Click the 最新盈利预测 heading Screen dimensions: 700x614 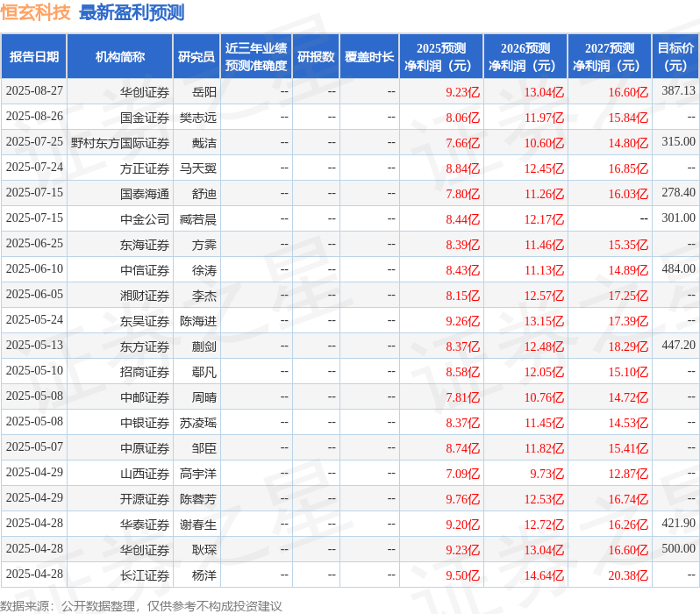click(x=132, y=12)
